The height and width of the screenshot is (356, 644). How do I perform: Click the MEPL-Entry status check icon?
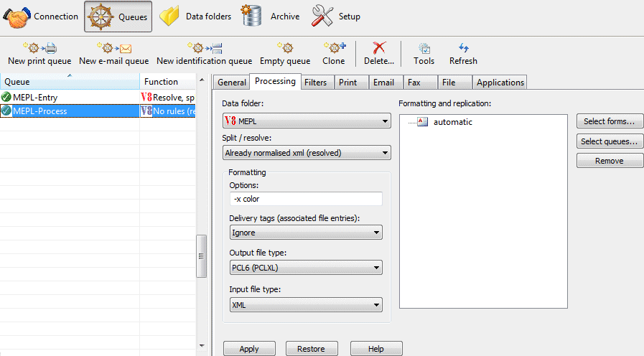tap(6, 97)
